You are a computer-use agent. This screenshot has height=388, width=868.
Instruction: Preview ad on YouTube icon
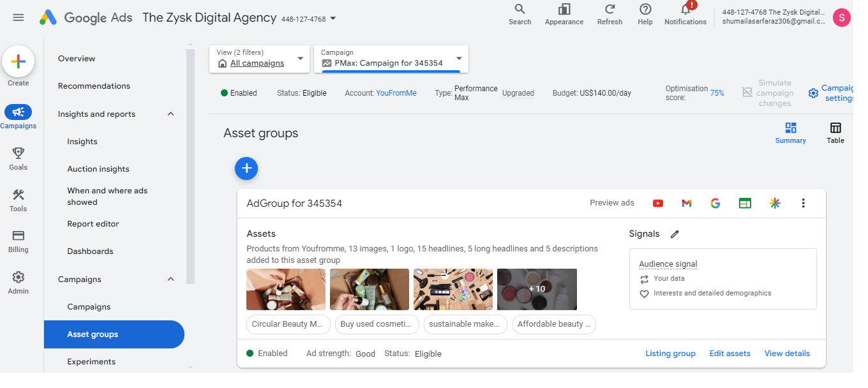point(658,203)
